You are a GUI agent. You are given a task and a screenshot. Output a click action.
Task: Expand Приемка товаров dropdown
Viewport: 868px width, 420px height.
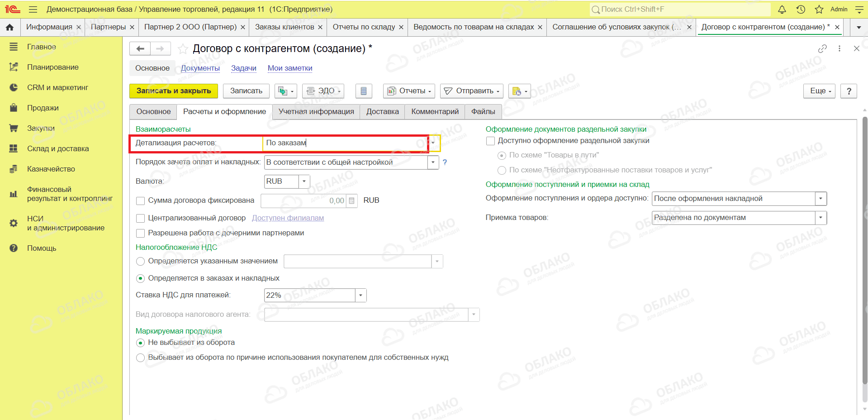tap(821, 218)
